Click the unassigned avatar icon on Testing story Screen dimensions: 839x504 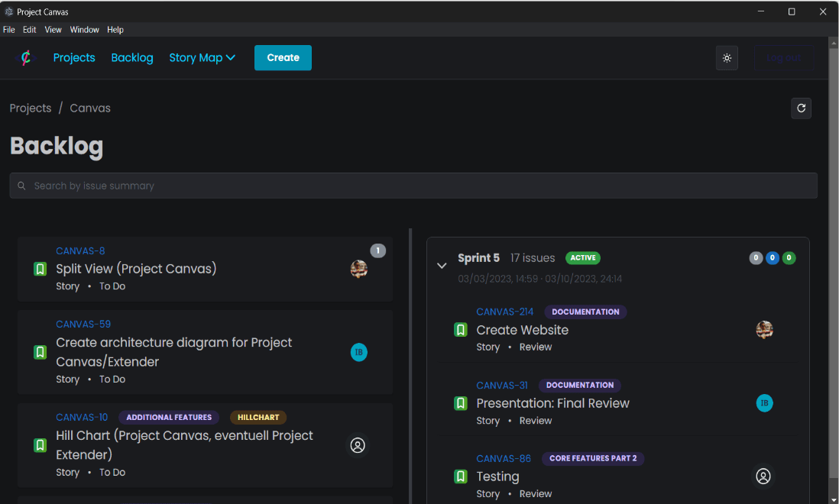pos(763,476)
